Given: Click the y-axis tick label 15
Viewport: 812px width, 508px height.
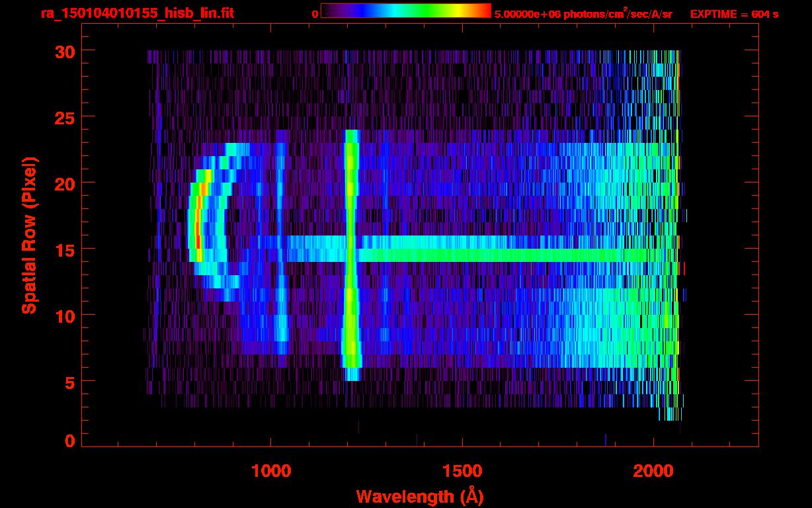Looking at the screenshot, I should [64, 249].
